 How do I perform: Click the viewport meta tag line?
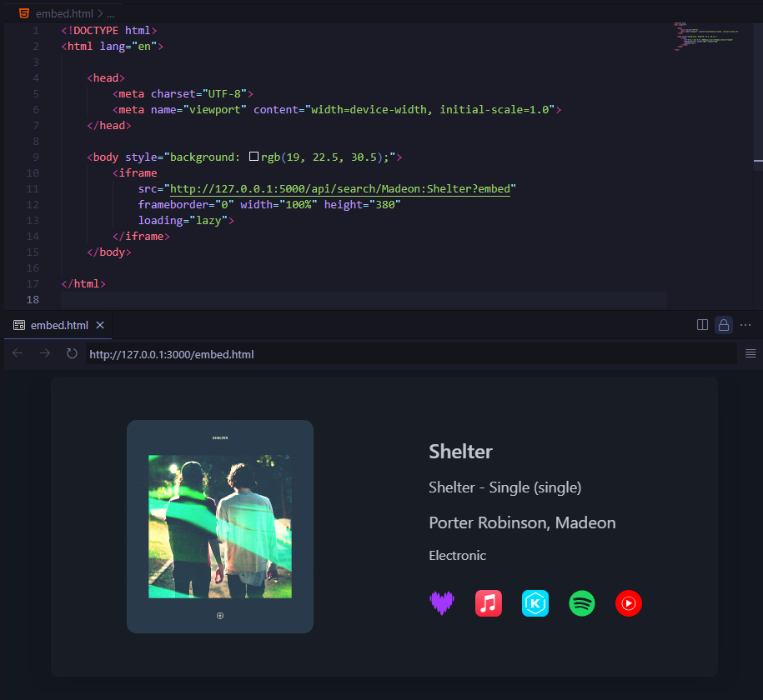coord(337,110)
